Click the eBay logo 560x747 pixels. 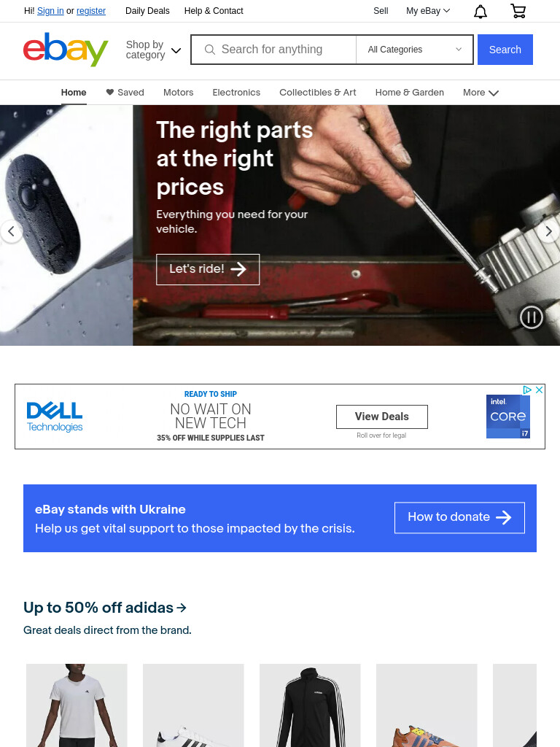pos(66,50)
